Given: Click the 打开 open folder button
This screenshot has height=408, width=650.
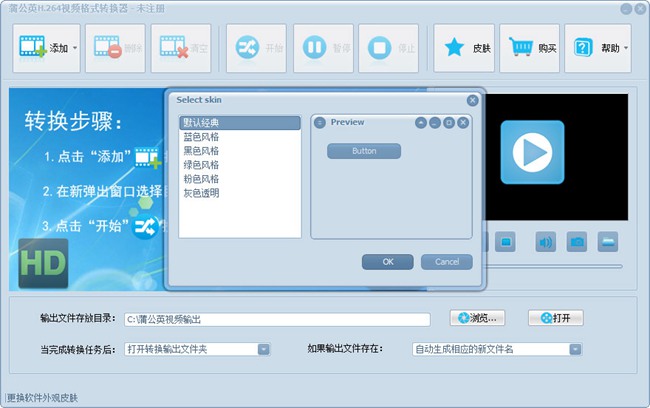Looking at the screenshot, I should click(555, 318).
